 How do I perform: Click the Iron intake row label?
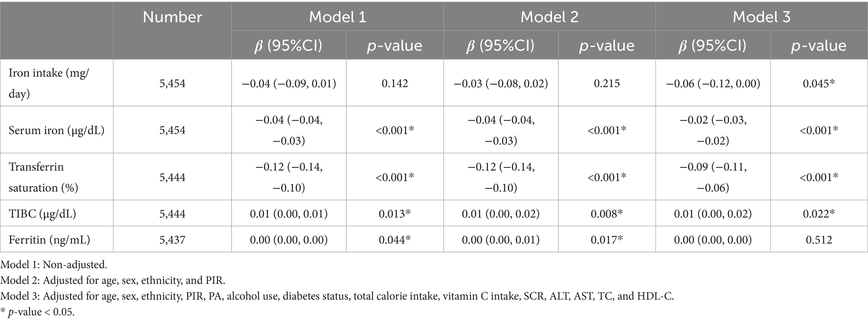coord(49,83)
